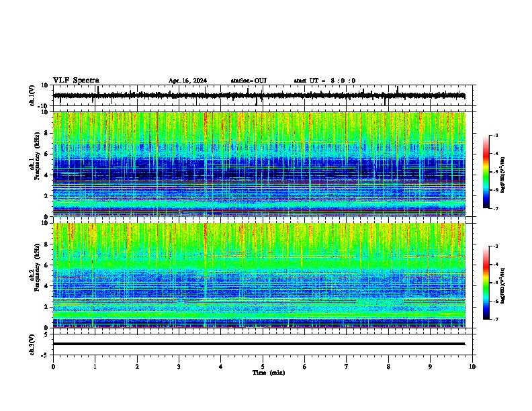This screenshot has height=411, width=532.
Task: Click the "-5" tick on ch.3(V) axis
Action: 45,355
